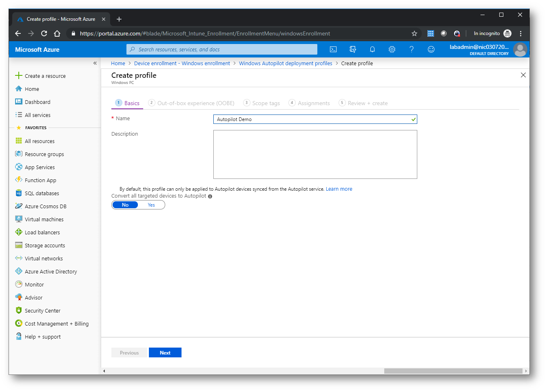Screen dimensions: 547x392
Task: Click the Load balancers diamond icon
Action: click(x=19, y=232)
